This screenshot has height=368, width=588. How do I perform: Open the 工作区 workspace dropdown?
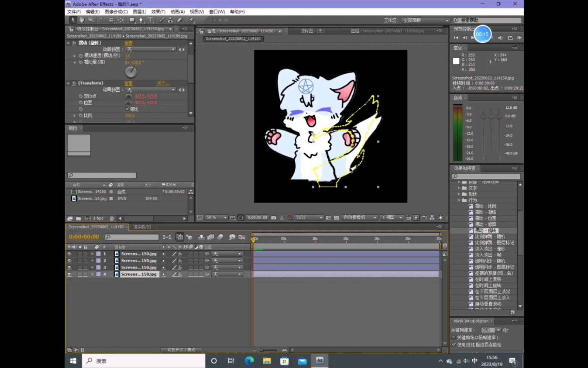coord(425,20)
